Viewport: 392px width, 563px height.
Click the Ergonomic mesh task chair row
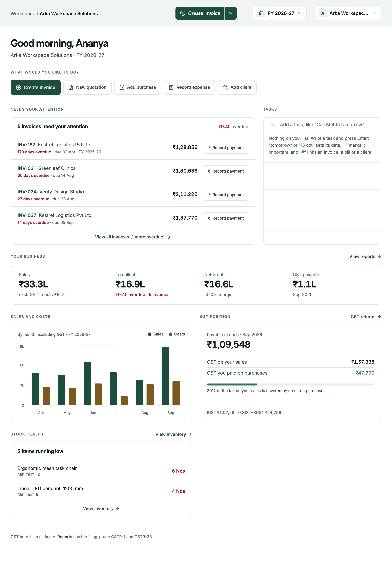click(101, 471)
